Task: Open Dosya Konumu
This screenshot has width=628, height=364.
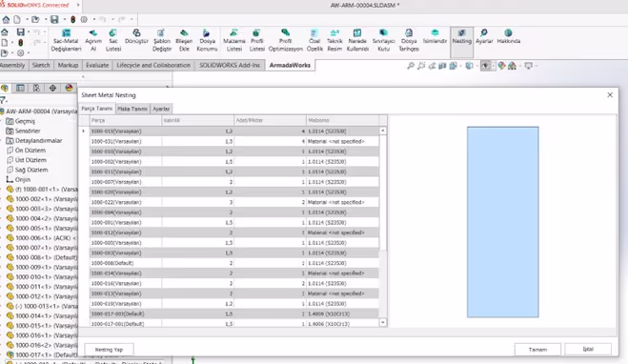Action: point(207,40)
